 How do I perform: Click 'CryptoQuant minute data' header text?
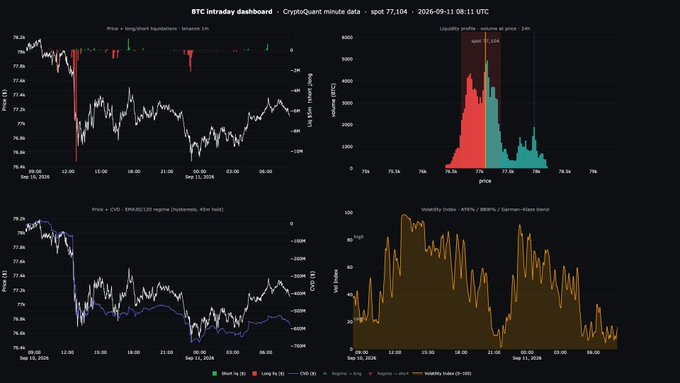(x=321, y=12)
